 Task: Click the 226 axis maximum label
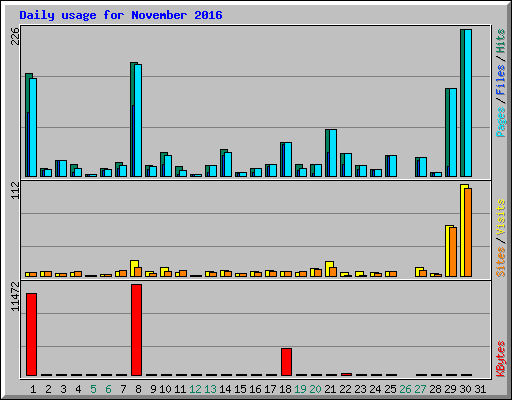point(15,36)
